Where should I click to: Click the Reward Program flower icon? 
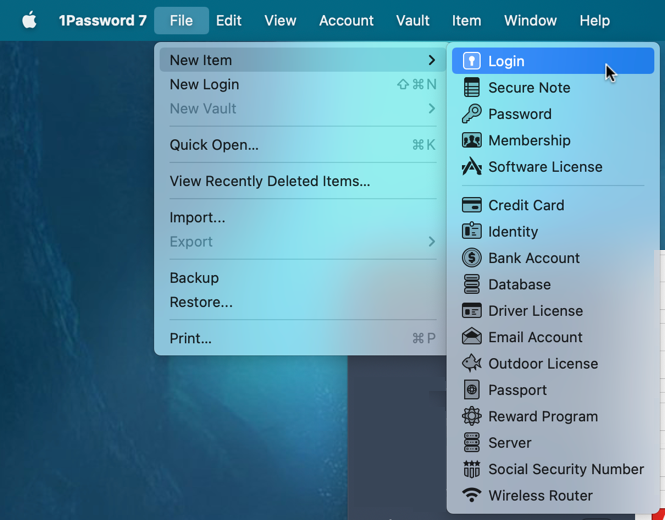pyautogui.click(x=471, y=416)
